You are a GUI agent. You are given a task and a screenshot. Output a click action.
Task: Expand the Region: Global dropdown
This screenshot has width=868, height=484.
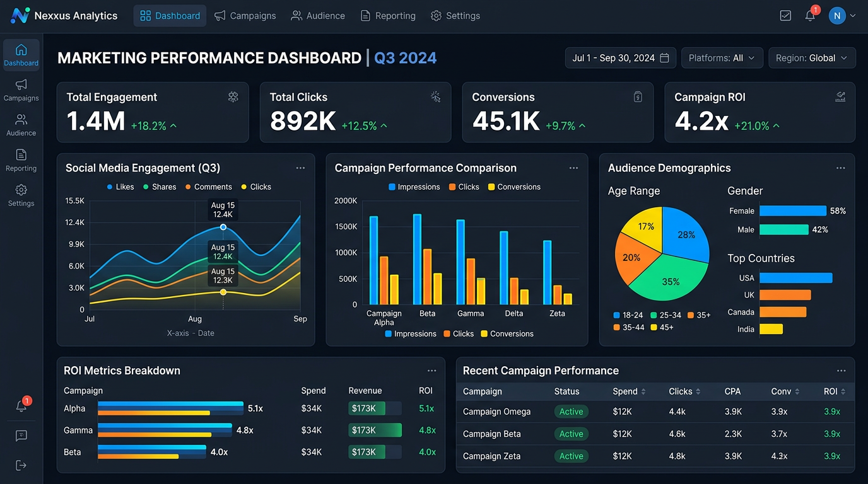pyautogui.click(x=811, y=58)
